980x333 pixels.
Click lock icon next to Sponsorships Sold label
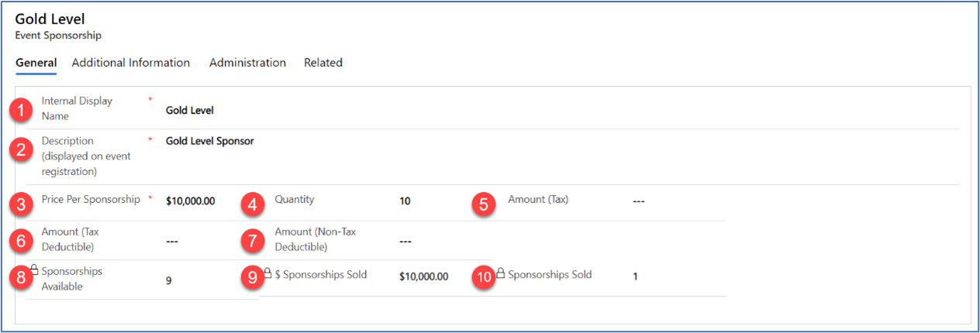coord(501,273)
